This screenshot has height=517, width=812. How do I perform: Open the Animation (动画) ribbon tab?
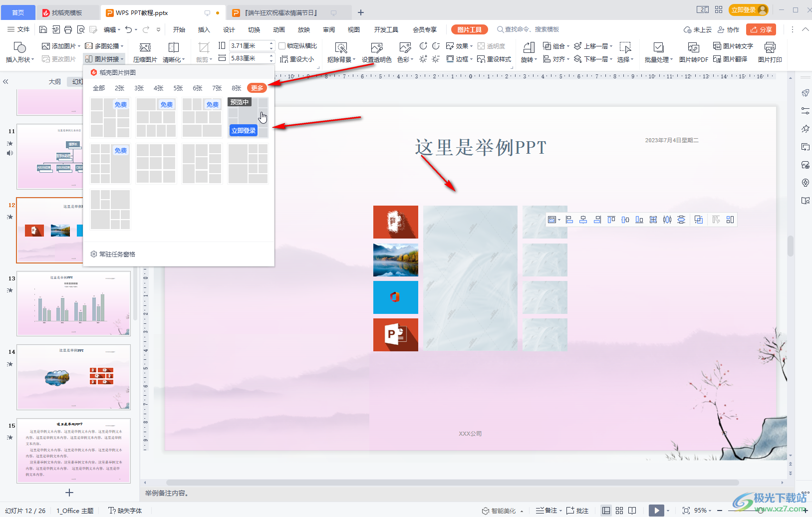pos(278,29)
